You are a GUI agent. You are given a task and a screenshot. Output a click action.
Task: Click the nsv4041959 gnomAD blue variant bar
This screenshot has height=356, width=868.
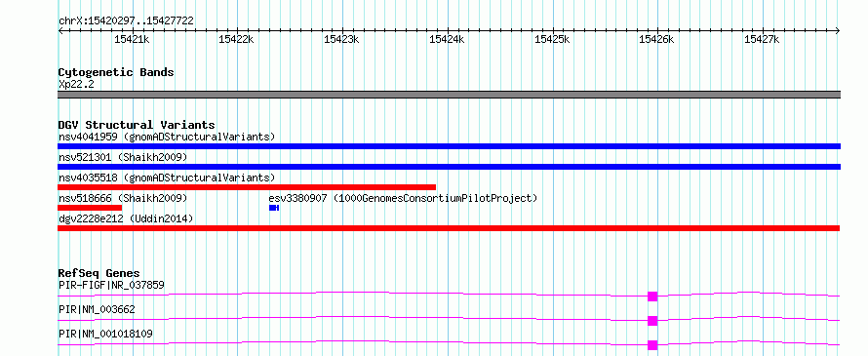449,146
